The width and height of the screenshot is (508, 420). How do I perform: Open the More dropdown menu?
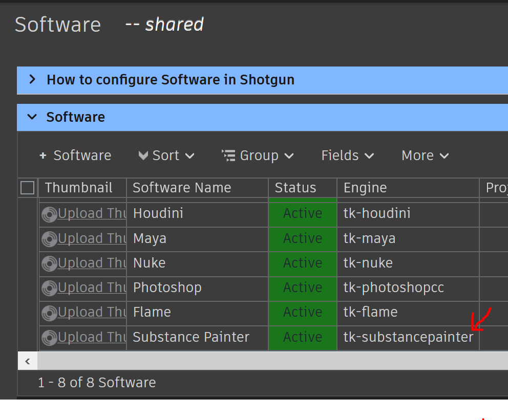coord(425,156)
